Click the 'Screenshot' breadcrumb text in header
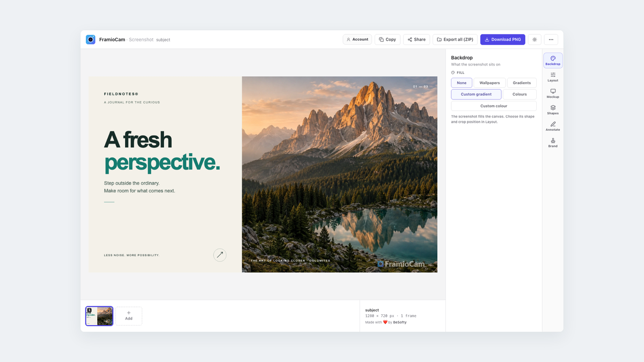644x362 pixels. (x=141, y=40)
